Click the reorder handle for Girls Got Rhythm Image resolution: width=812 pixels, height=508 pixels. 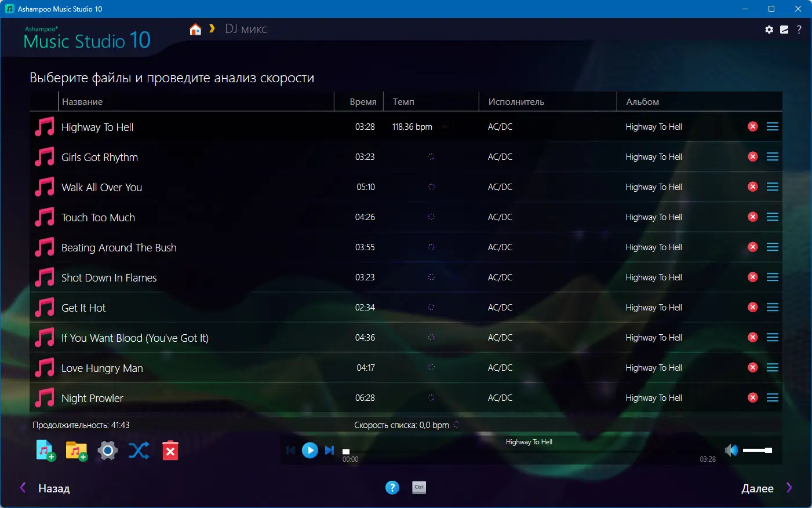[773, 156]
